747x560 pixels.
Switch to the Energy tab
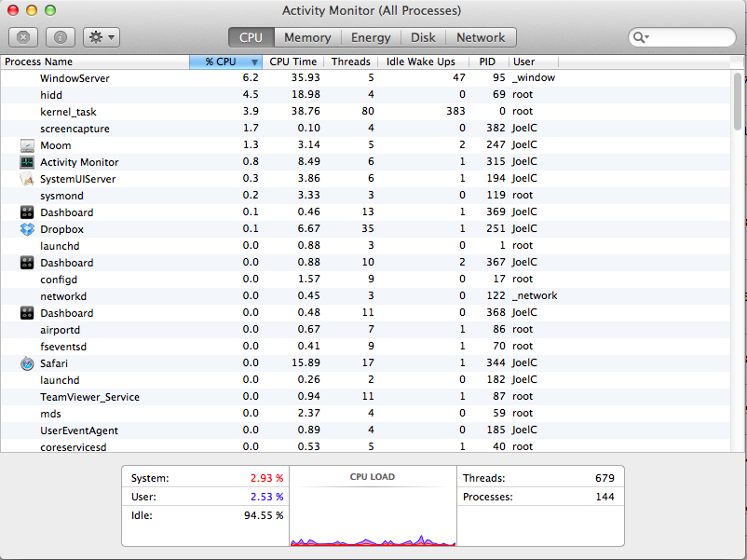[x=371, y=37]
